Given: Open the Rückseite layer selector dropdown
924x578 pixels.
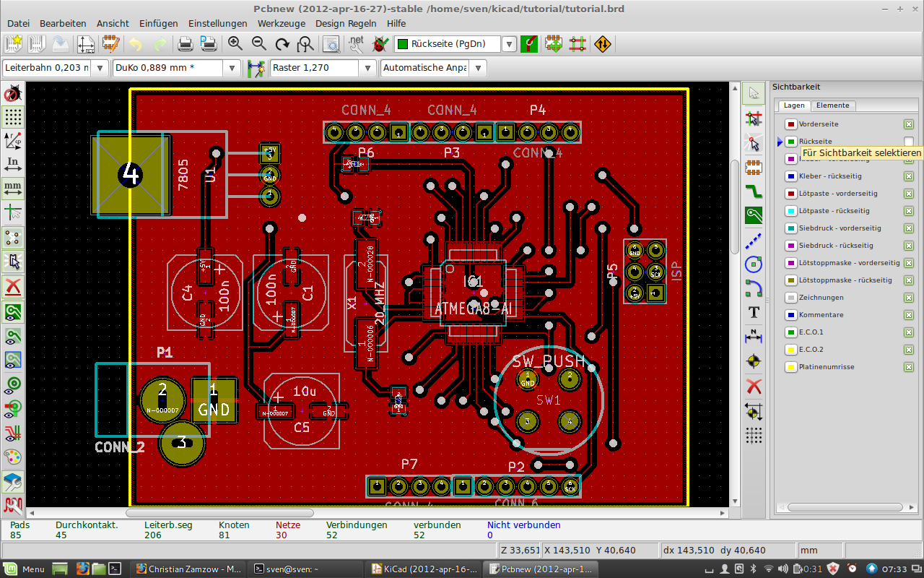Looking at the screenshot, I should (509, 44).
